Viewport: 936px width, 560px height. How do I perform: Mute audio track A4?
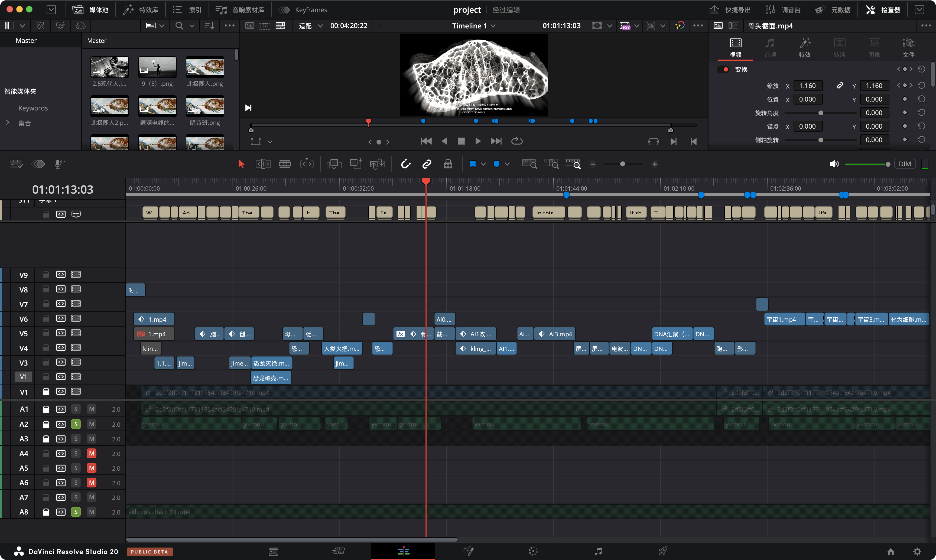point(91,453)
